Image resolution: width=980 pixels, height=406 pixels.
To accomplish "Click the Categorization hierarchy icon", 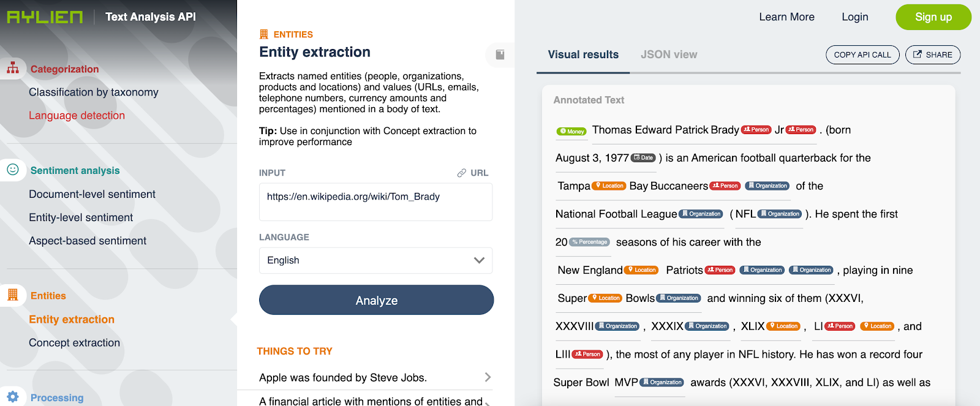I will 13,68.
